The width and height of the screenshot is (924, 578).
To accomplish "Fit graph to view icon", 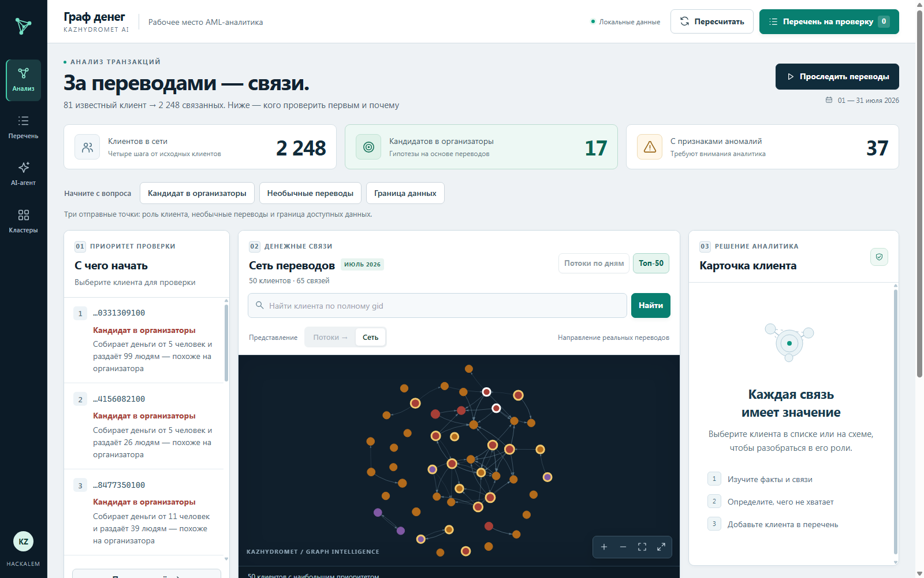I will (x=642, y=547).
